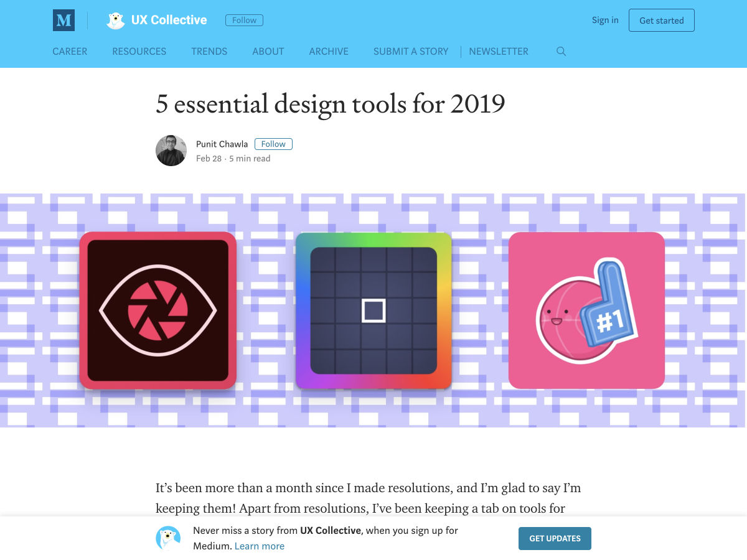Click the paragraph starting 'It's been more than a month'

368,498
